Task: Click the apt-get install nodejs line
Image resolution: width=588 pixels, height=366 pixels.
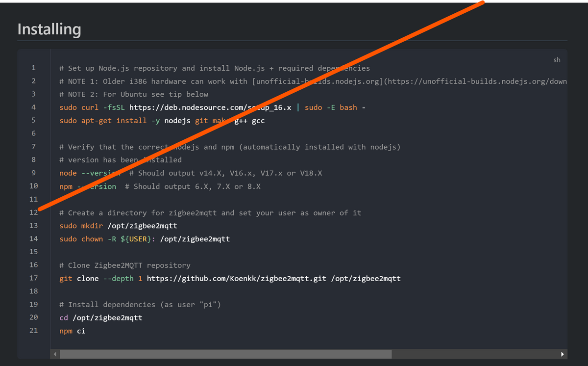Action: click(162, 121)
